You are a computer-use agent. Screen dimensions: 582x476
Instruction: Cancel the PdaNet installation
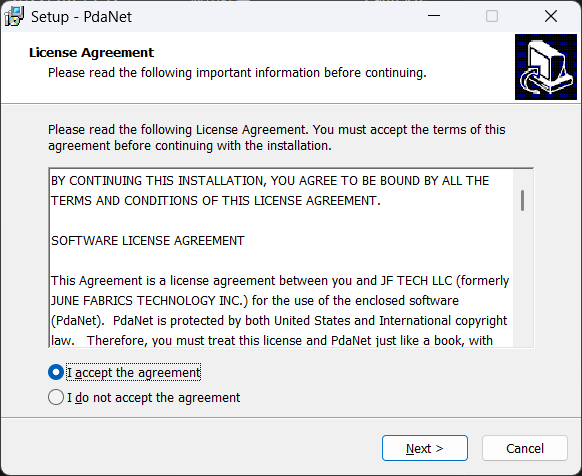click(x=525, y=448)
